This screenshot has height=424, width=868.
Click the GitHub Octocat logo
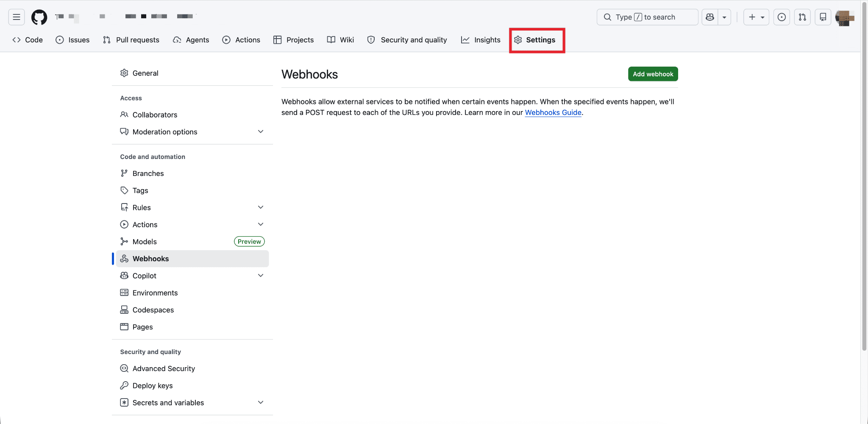click(39, 17)
